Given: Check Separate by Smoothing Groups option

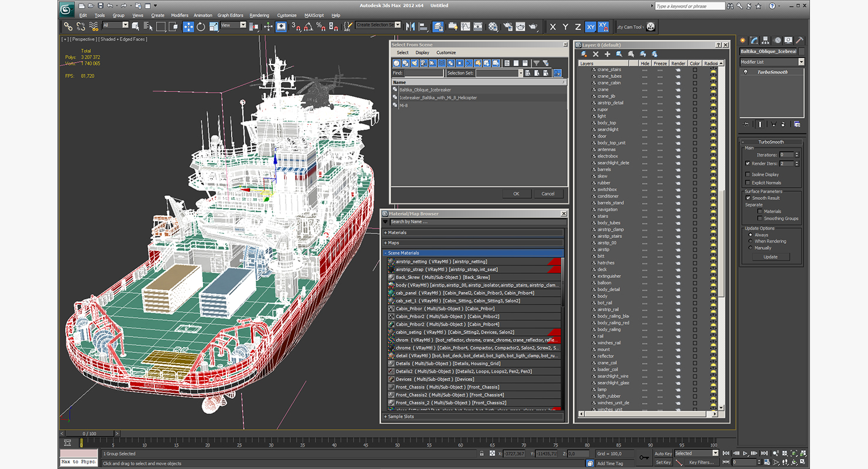Looking at the screenshot, I should (x=760, y=219).
